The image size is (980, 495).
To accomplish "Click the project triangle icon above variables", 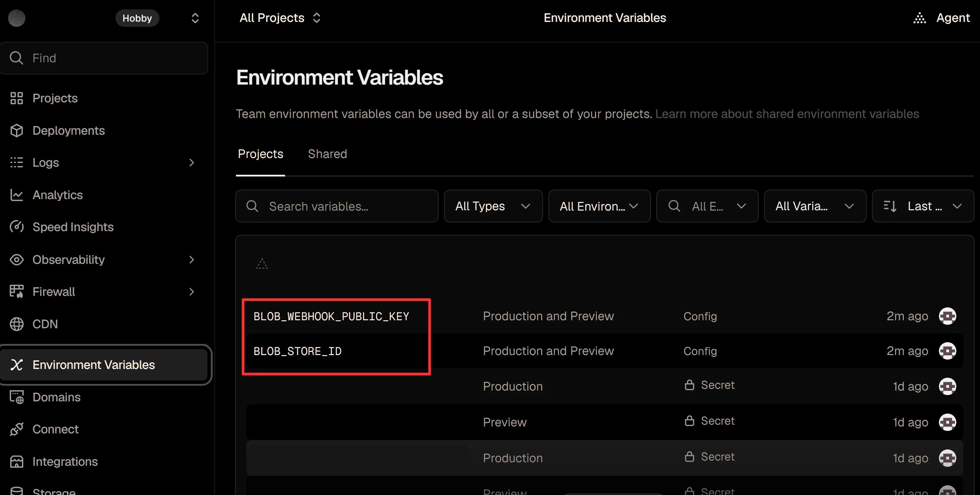I will 262,263.
